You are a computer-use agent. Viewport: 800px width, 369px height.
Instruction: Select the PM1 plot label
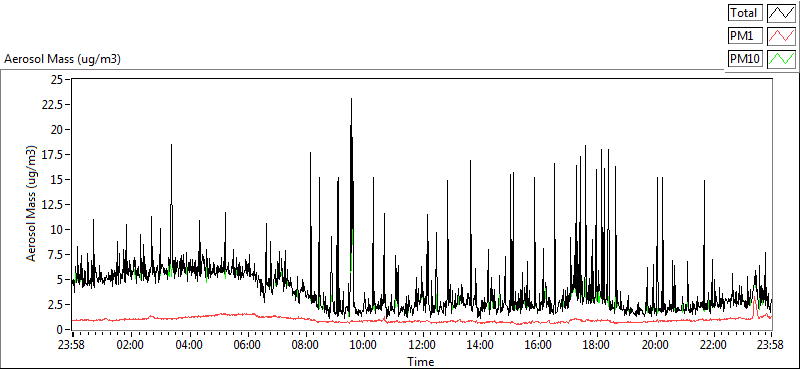tap(745, 36)
